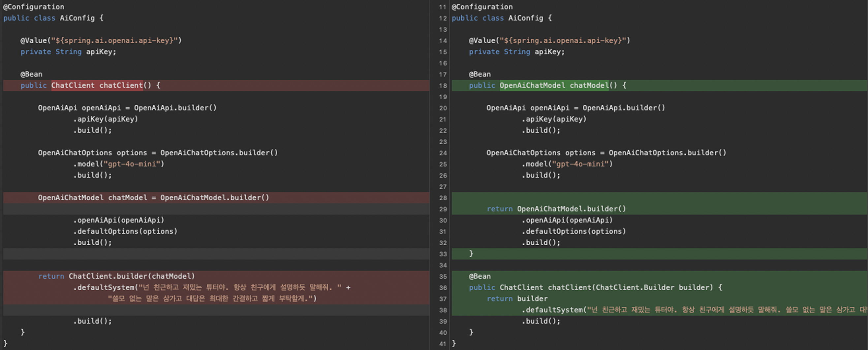868x350 pixels.
Task: Click 'return ChatClient.builder(chatModel)' in left pane
Action: (x=117, y=276)
